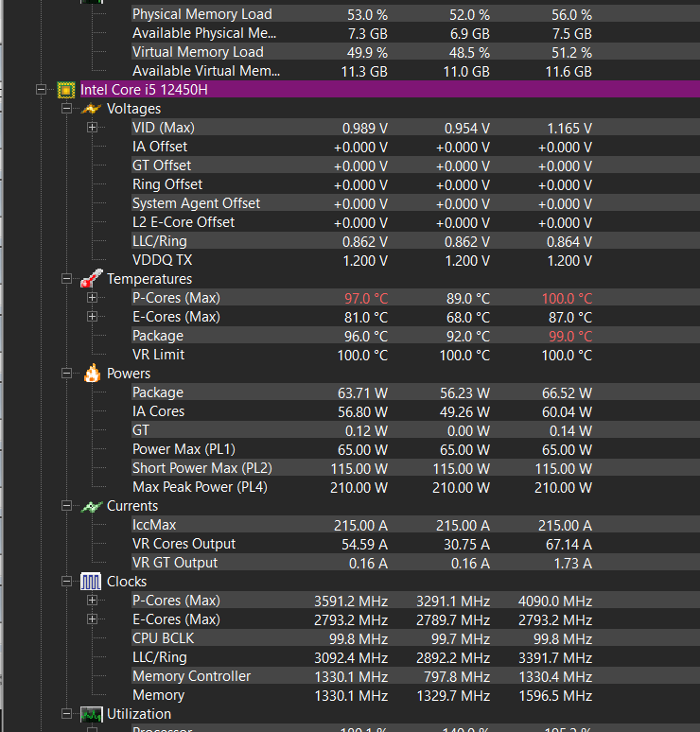Expand P-Cores (Max) clocks
700x732 pixels.
click(92, 601)
